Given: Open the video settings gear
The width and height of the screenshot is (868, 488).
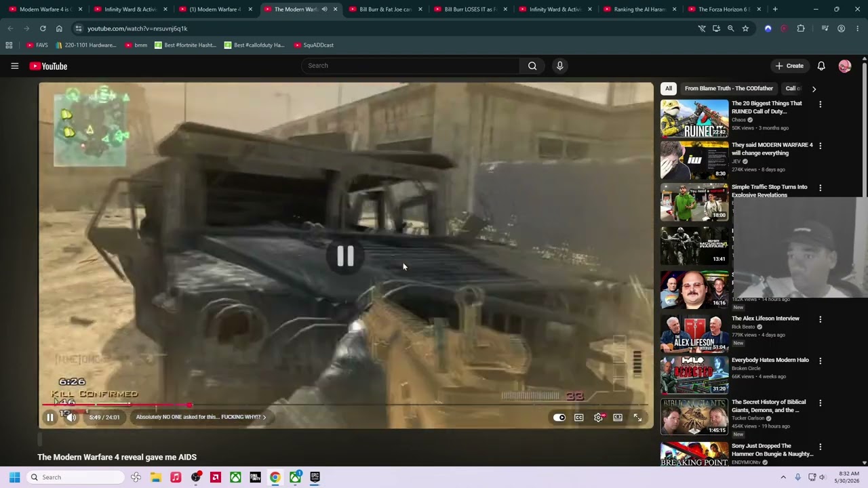Looking at the screenshot, I should coord(598,418).
